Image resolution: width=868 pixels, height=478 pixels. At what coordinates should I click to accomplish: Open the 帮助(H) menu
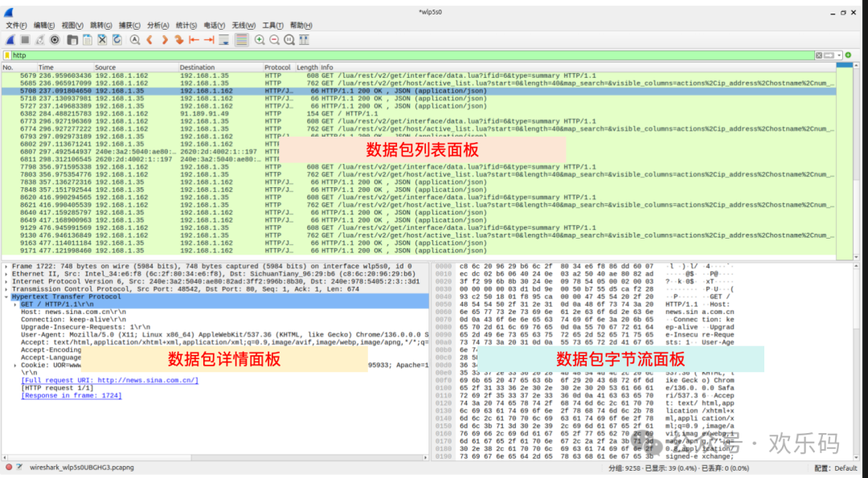pyautogui.click(x=301, y=26)
